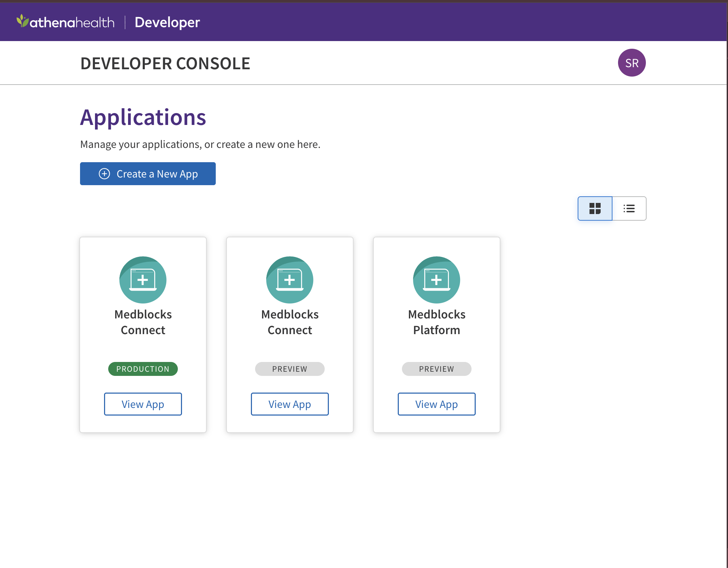
Task: View App for Production Medblocks Connect
Action: (143, 404)
